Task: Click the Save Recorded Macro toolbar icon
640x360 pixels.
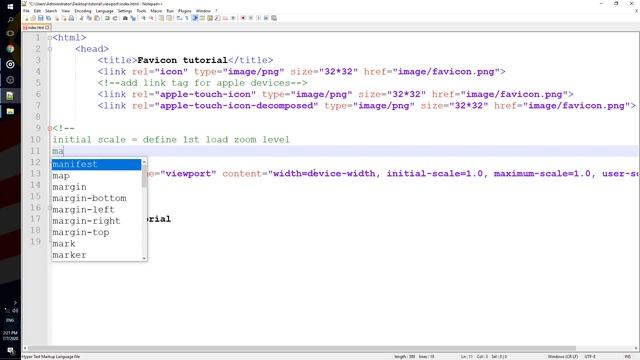Action: pos(273,18)
